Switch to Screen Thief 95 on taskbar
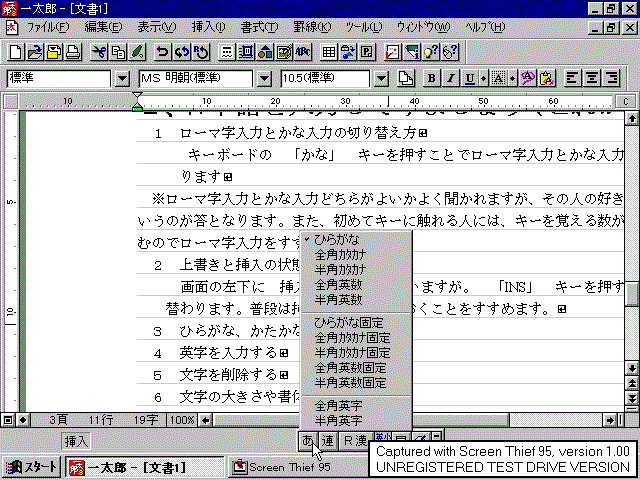The width and height of the screenshot is (640, 480). (298, 467)
